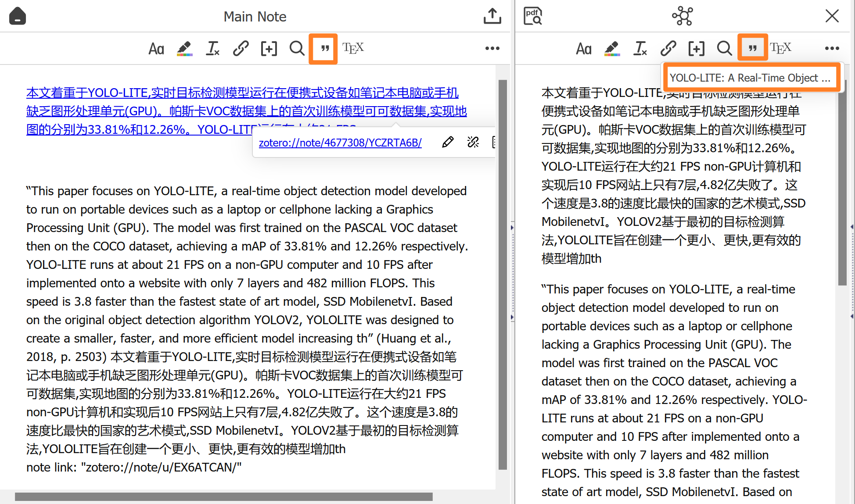Click the home icon in Main Note header
Screen dimensions: 855x504
18,16
